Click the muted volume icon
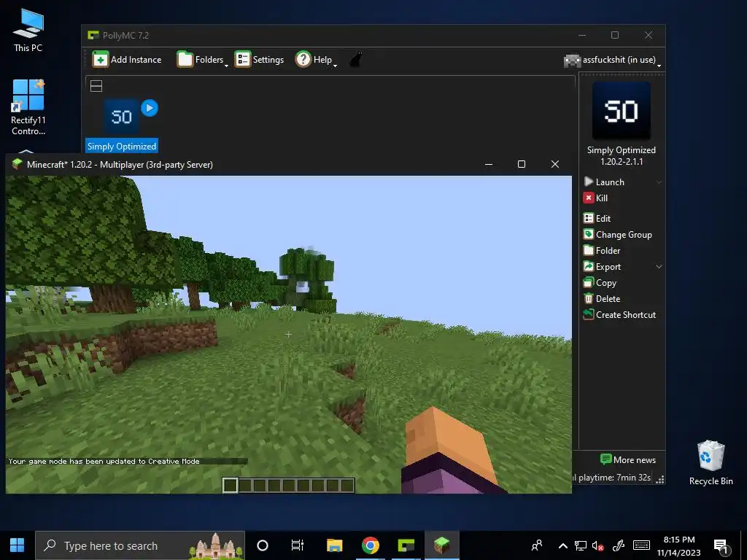747x560 pixels. tap(597, 545)
